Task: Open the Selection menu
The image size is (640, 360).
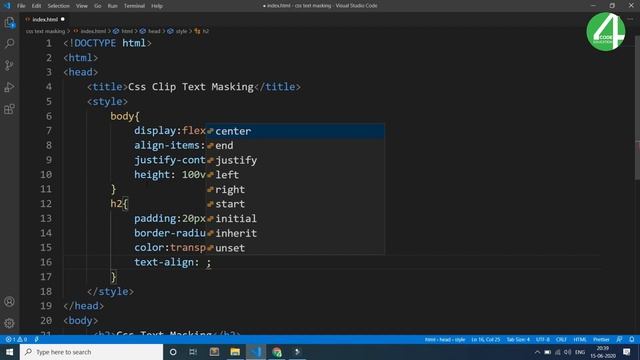Action: click(58, 6)
